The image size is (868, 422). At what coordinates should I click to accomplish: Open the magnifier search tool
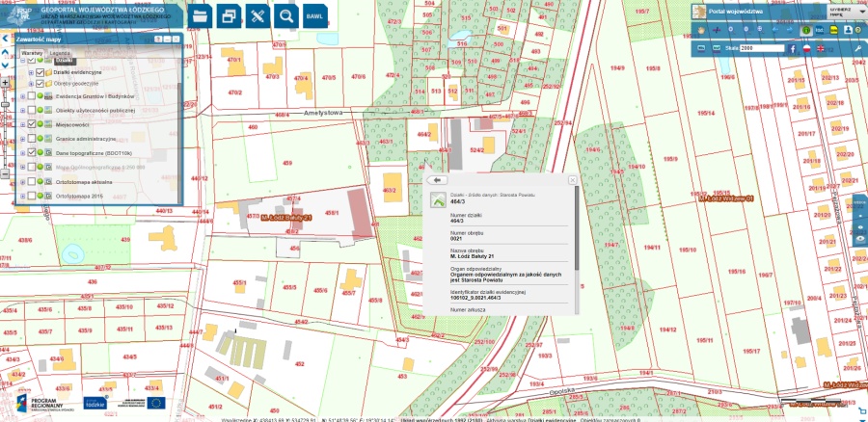click(x=286, y=16)
